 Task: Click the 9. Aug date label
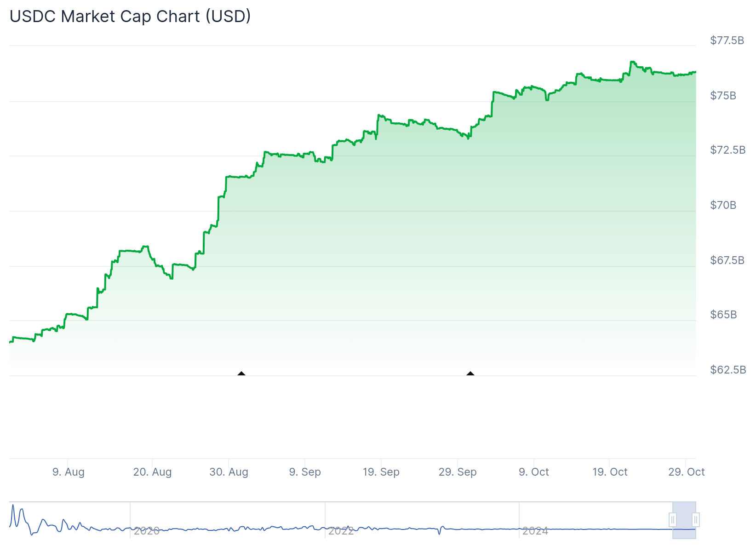coord(69,472)
